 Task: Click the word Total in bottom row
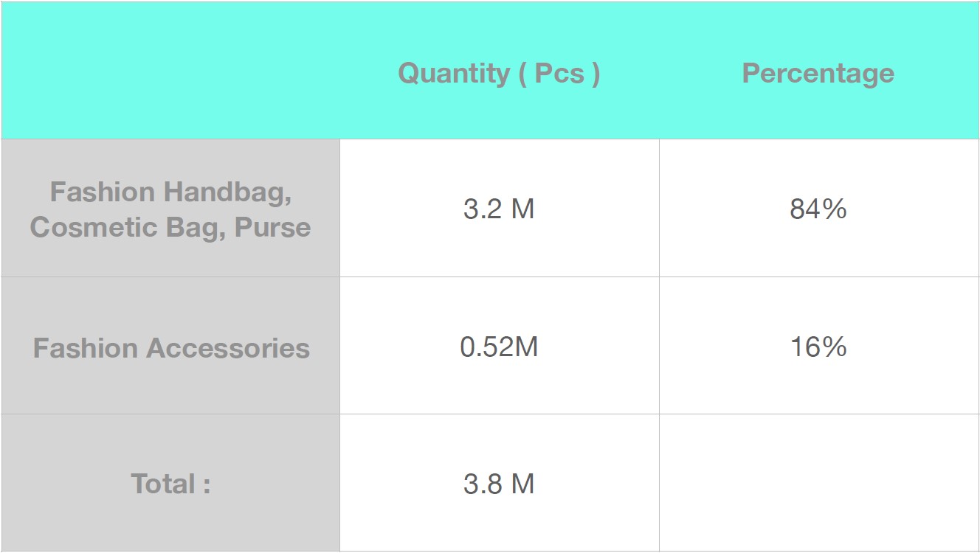(x=162, y=484)
